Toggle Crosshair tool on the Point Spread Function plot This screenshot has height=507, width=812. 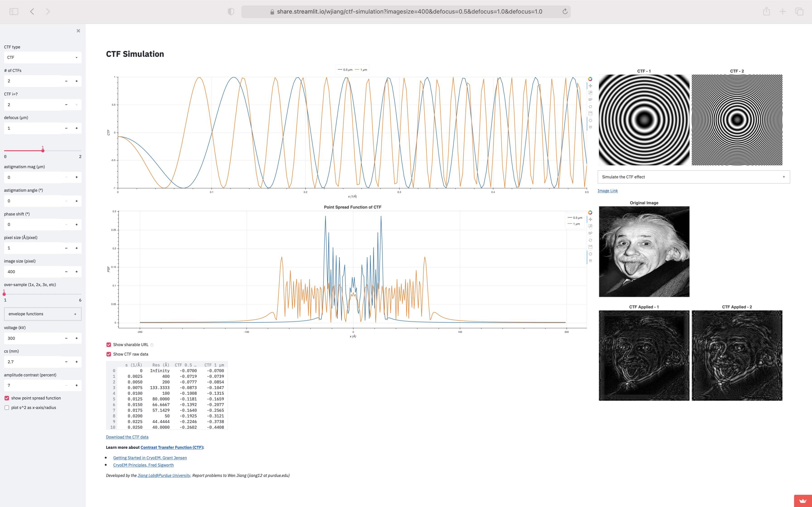[590, 254]
